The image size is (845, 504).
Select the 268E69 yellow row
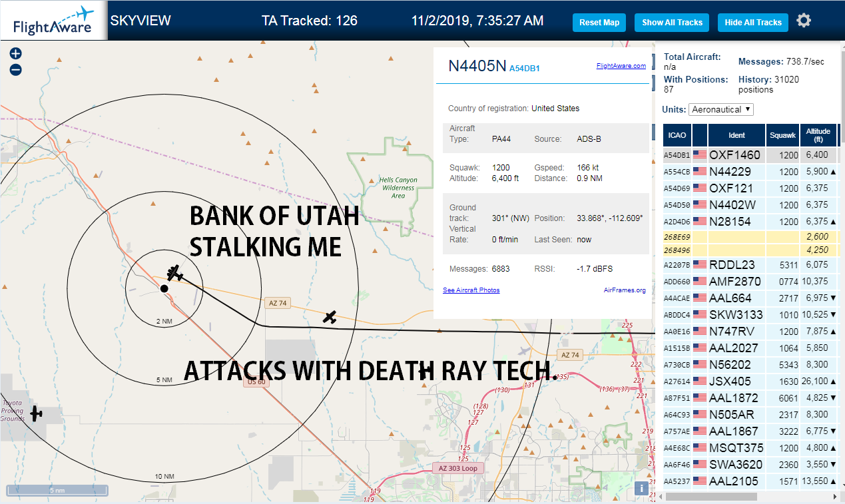(750, 236)
